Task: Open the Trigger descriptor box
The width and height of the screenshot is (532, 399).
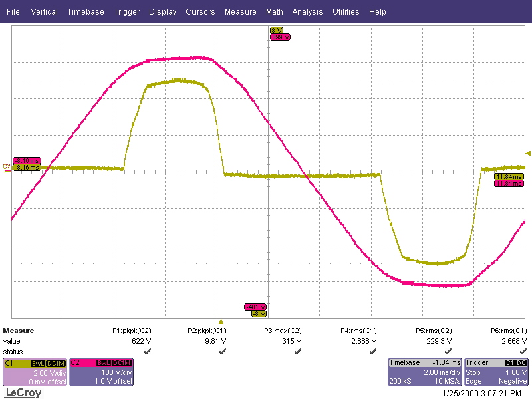Action: coord(496,372)
